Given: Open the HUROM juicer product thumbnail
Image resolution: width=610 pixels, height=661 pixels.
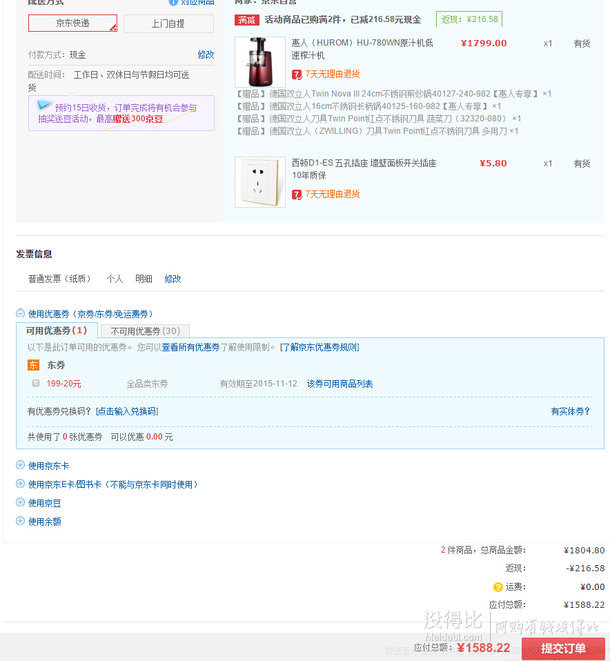Looking at the screenshot, I should [260, 62].
